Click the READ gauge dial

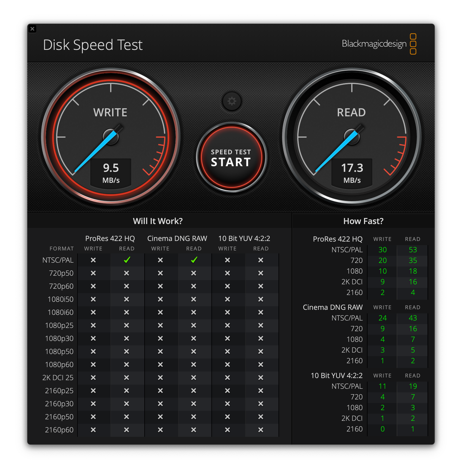click(352, 137)
